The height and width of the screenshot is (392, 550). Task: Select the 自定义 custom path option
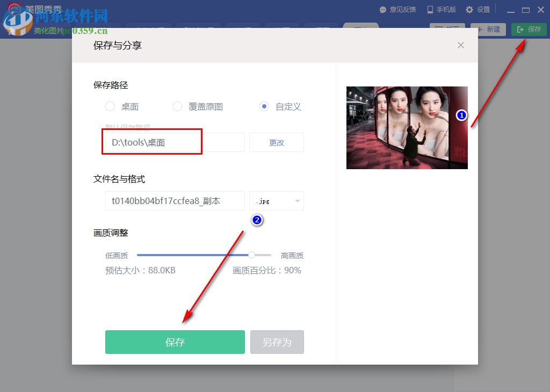click(x=264, y=106)
